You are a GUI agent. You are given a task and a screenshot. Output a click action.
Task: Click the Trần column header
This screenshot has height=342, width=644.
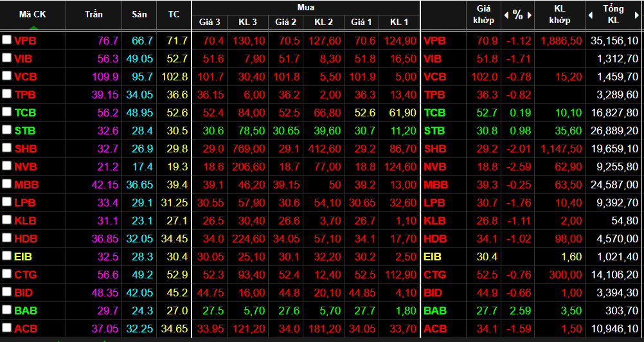coord(94,14)
